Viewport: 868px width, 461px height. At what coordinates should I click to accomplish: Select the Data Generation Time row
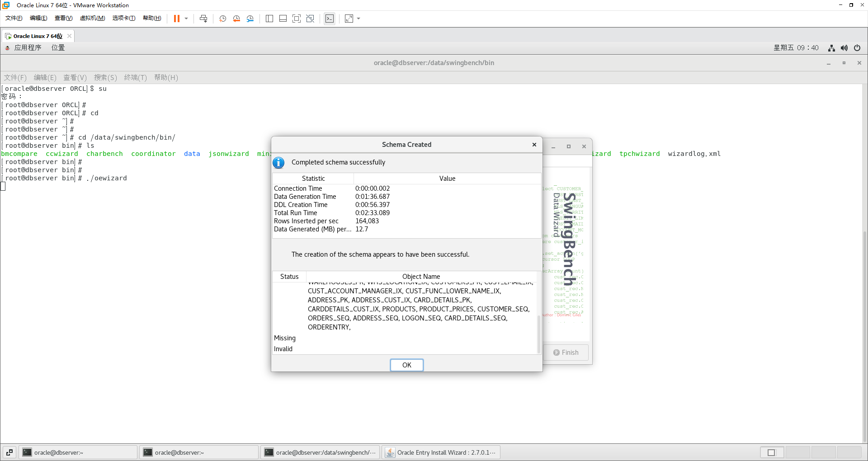coord(406,197)
